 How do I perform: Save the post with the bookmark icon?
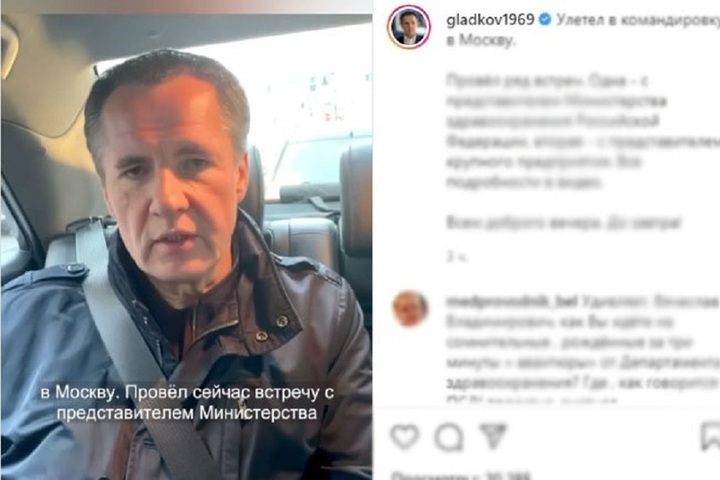710,436
